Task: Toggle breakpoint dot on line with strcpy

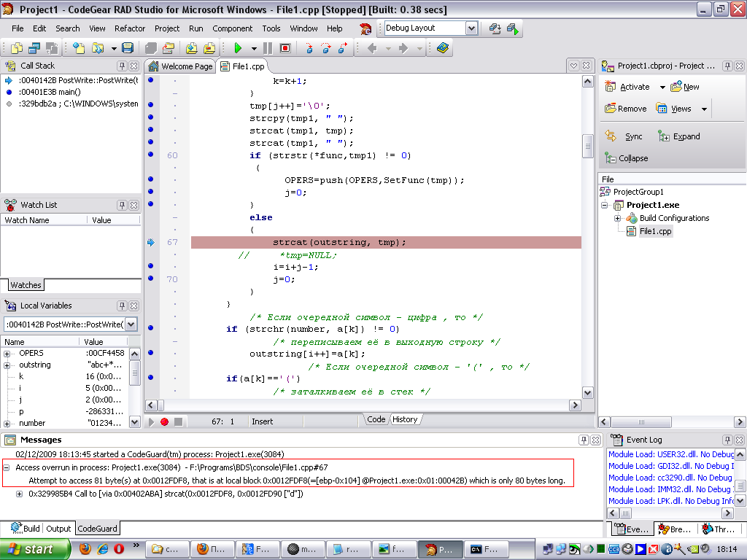Action: click(151, 118)
